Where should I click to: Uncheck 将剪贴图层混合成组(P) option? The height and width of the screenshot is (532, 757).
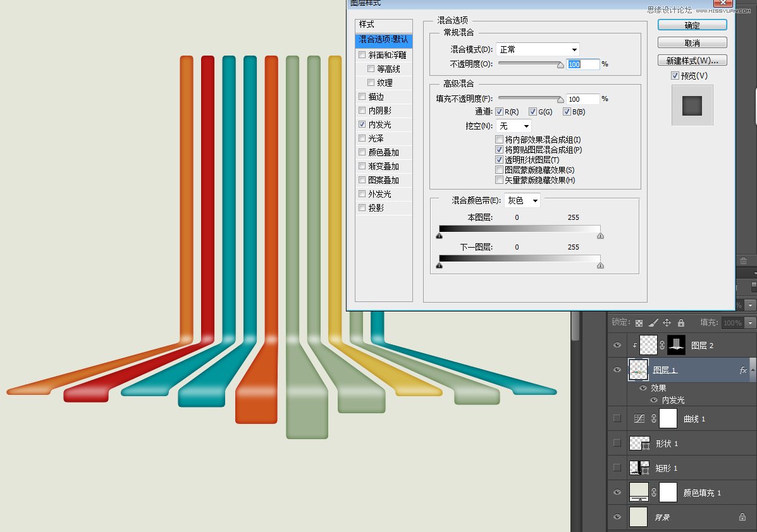(499, 150)
